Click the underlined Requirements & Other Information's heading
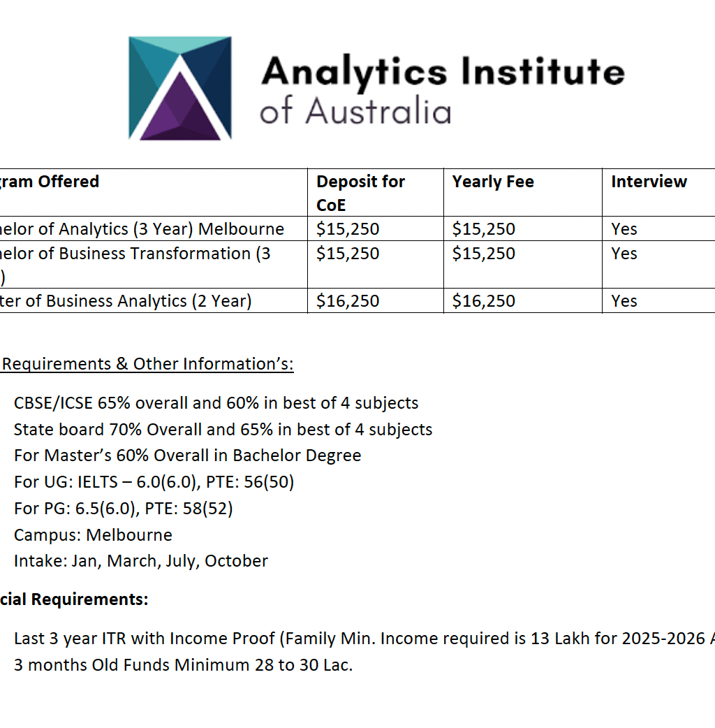This screenshot has width=715, height=728. click(x=148, y=364)
